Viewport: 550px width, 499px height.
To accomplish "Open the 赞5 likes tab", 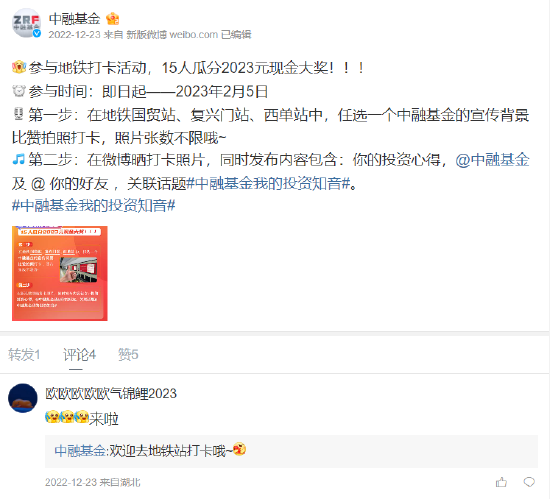I will 128,355.
